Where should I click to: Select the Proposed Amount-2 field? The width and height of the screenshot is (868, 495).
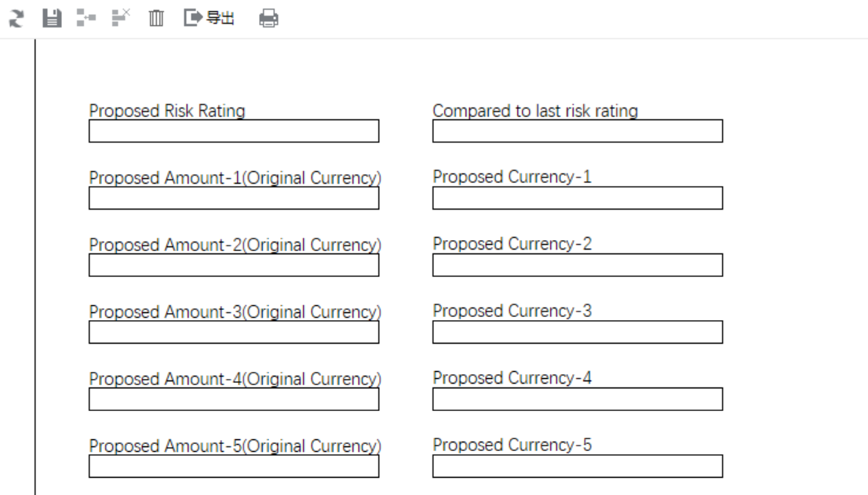[x=234, y=265]
